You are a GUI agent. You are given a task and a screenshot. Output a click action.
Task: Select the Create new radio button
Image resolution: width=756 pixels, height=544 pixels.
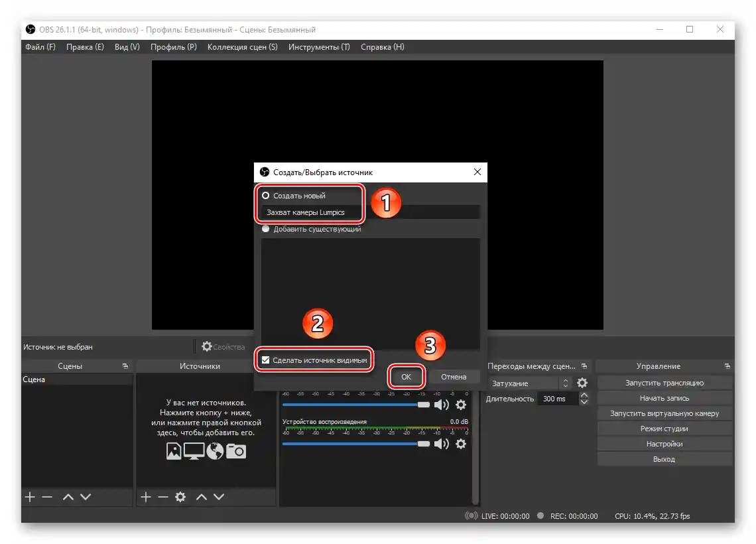[266, 195]
